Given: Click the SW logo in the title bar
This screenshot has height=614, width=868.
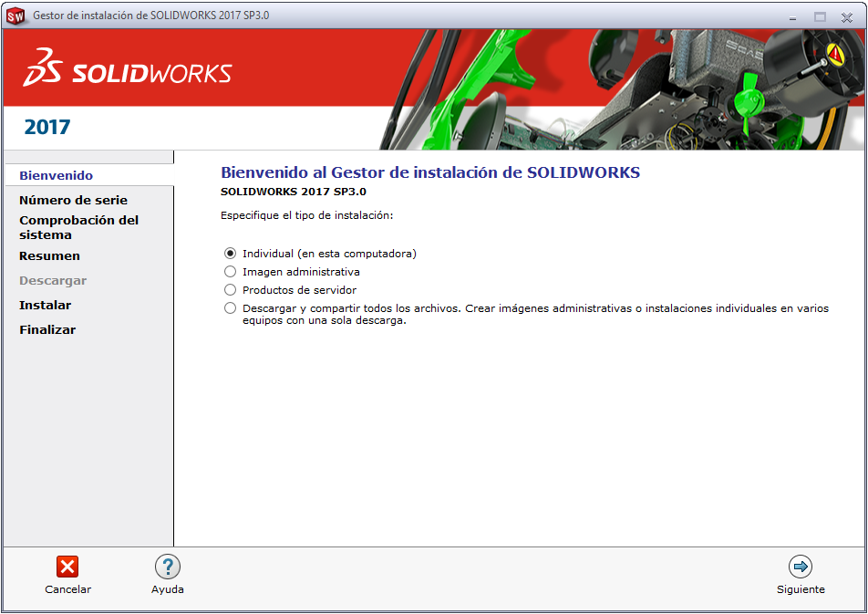Looking at the screenshot, I should pos(15,16).
